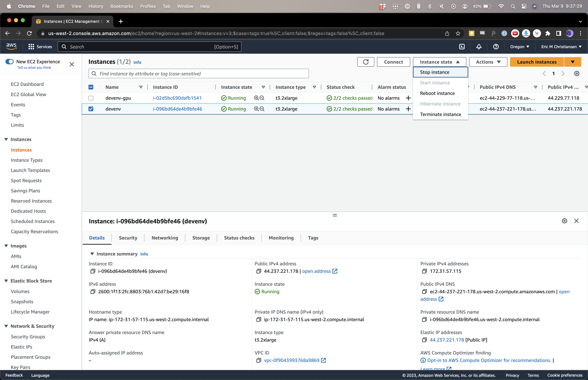Check the devenv-gpu row checkbox
Image resolution: width=588 pixels, height=380 pixels.
coord(91,98)
